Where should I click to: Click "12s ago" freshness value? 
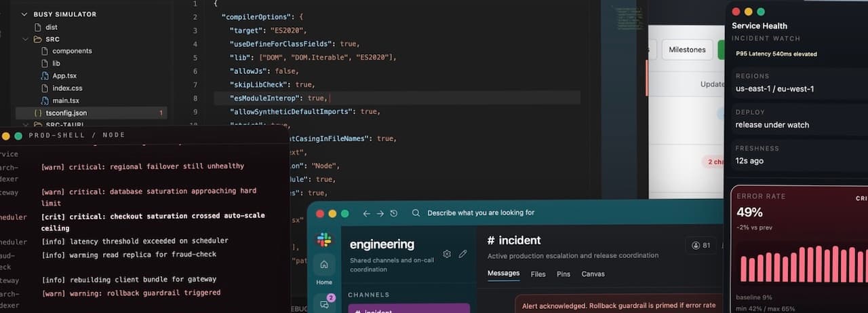(749, 161)
